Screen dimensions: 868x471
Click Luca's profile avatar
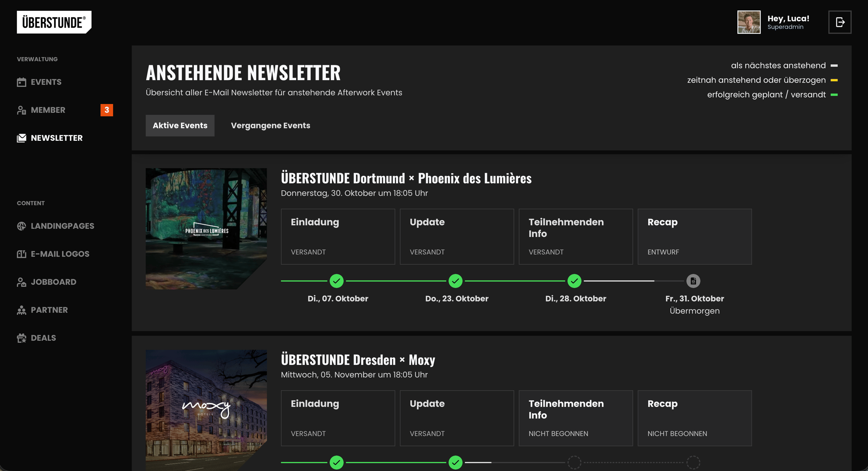point(749,22)
